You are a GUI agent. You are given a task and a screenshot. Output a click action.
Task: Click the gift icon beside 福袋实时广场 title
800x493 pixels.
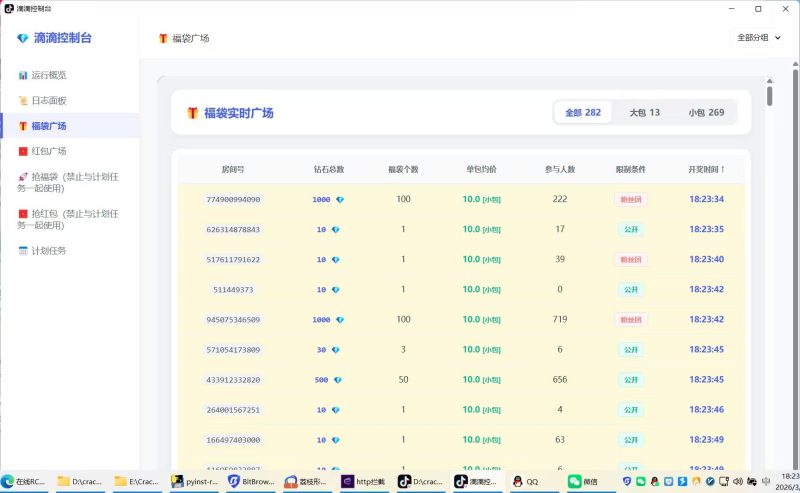[x=192, y=113]
